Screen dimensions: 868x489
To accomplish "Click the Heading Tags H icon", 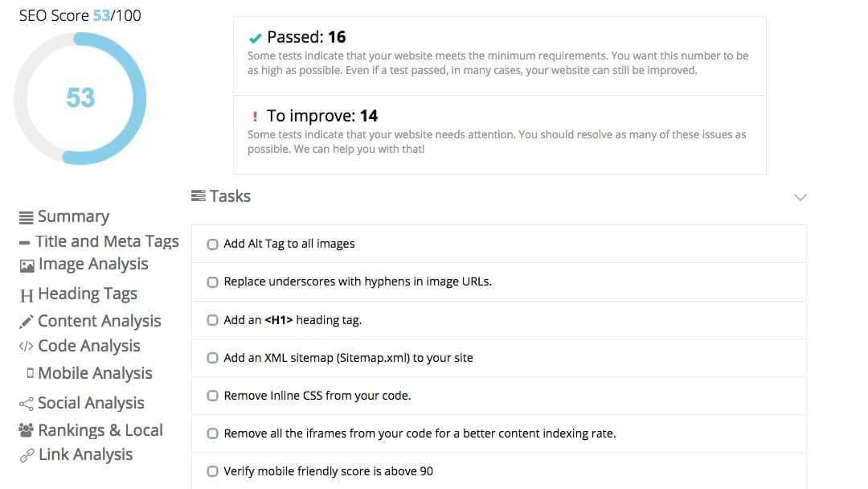I will 27,295.
